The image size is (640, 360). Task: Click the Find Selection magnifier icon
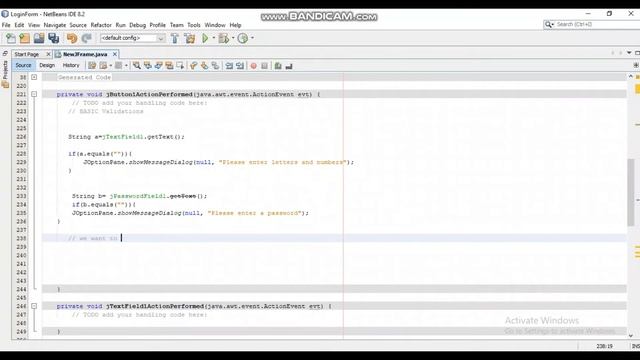coord(136,66)
